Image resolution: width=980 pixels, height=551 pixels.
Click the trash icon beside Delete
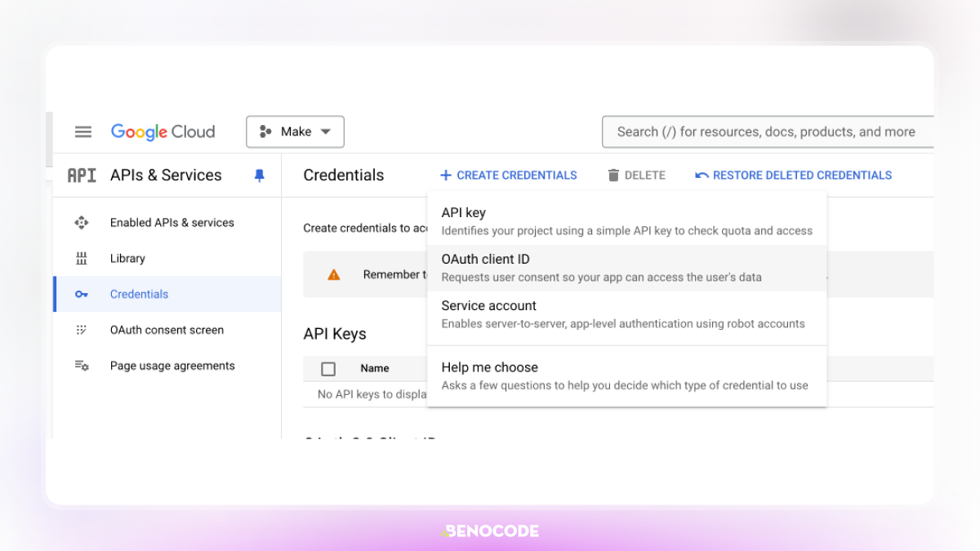pyautogui.click(x=614, y=176)
